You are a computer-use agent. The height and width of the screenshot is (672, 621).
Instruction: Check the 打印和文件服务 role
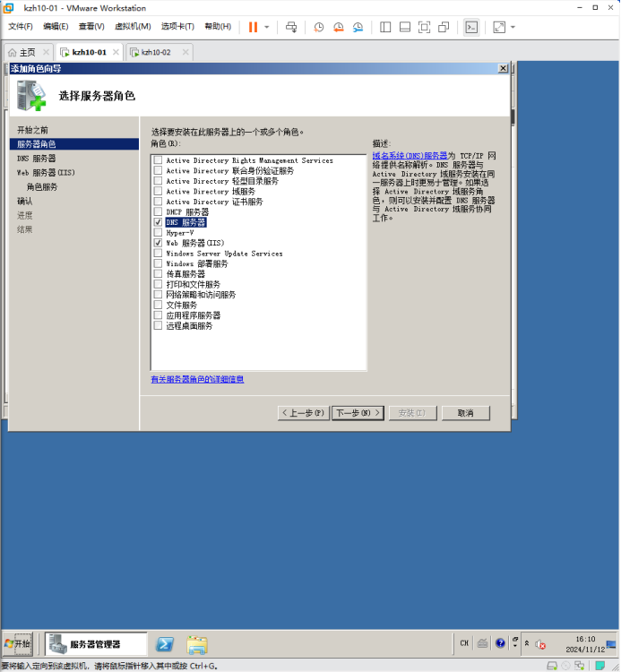158,284
